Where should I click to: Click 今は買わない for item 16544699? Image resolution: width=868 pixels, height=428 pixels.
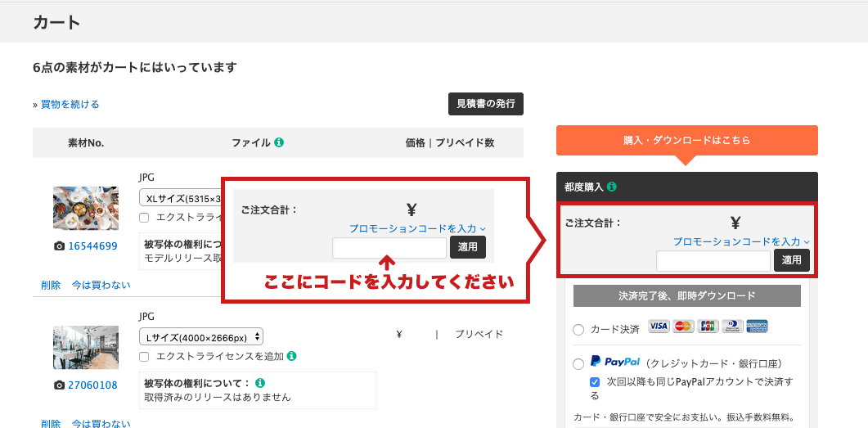[101, 285]
